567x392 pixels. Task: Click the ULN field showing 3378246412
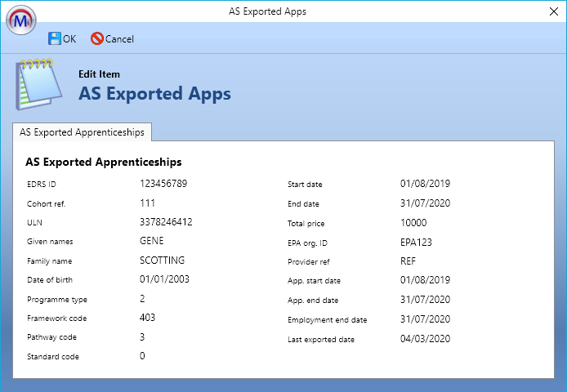point(166,221)
